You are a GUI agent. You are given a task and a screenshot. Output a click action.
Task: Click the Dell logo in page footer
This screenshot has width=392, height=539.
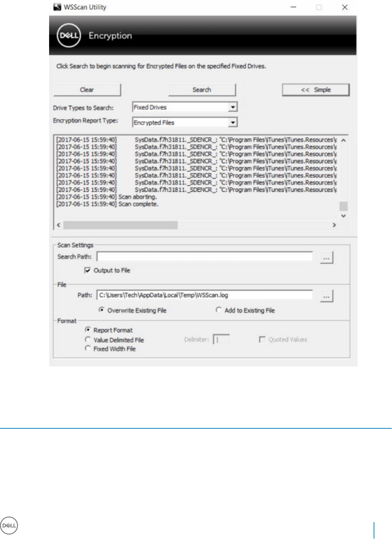point(9,525)
